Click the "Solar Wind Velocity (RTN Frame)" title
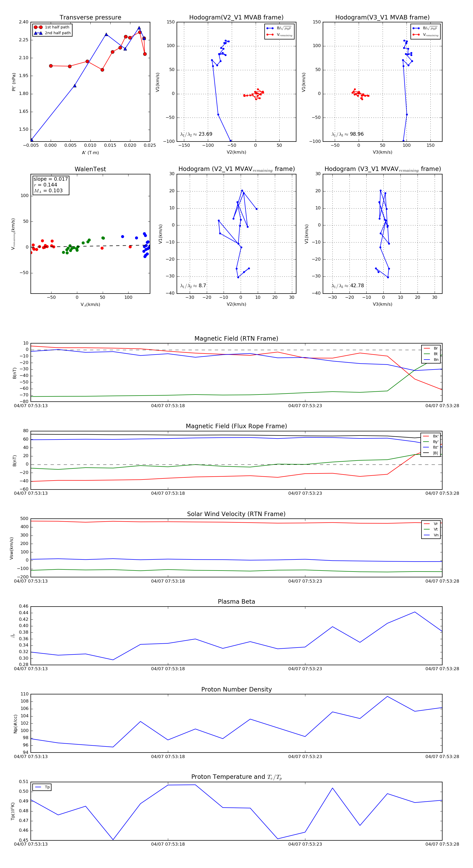 [x=236, y=514]
